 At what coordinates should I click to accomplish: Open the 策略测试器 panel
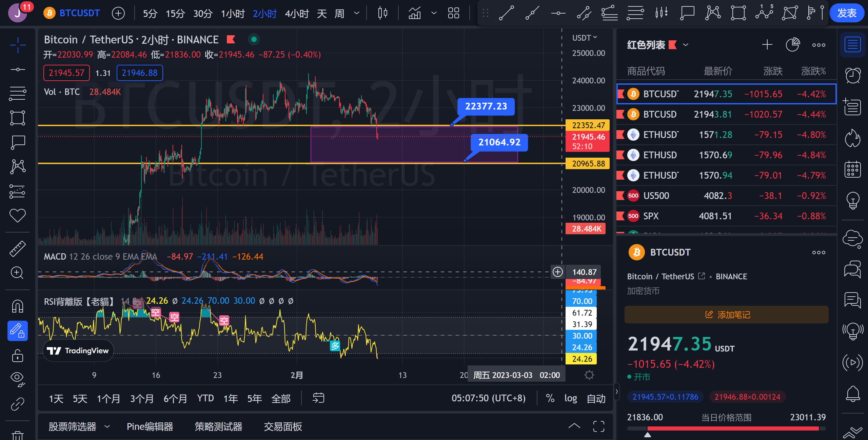218,426
